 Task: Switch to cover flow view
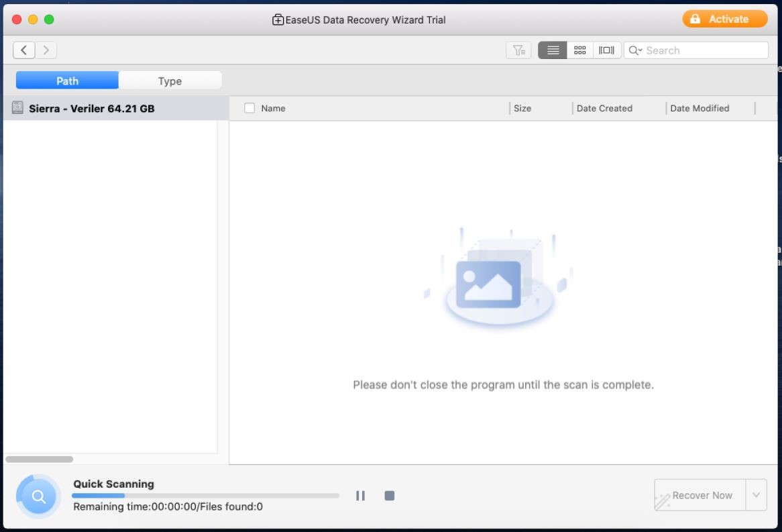606,50
